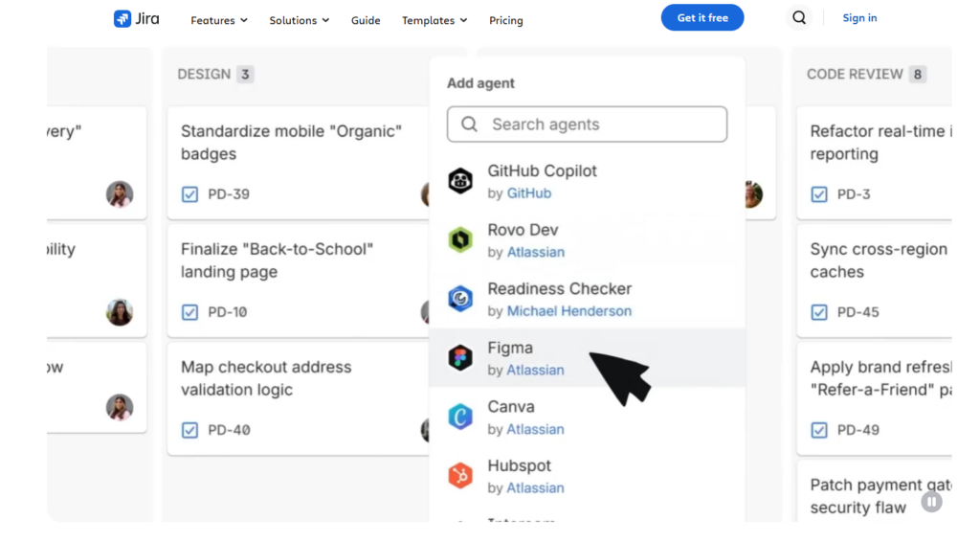Select the GitHub Copilot agent icon
This screenshot has width=980, height=542.
pyautogui.click(x=460, y=181)
